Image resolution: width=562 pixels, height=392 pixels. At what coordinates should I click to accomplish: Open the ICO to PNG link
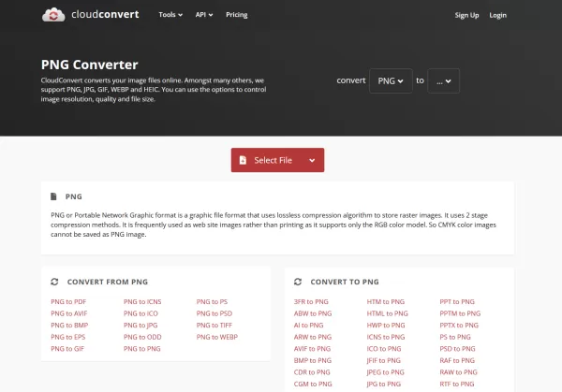[384, 349]
